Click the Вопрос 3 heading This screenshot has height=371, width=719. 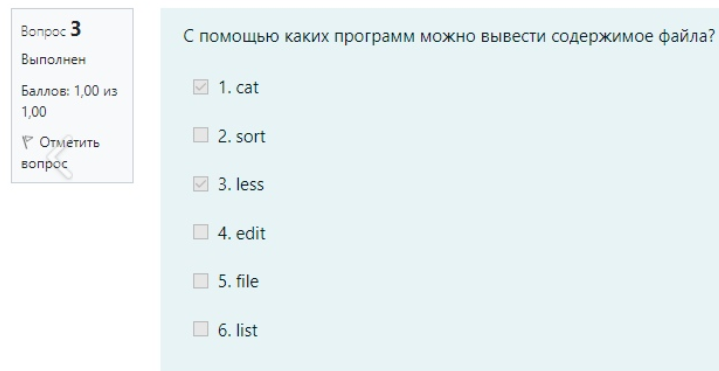tap(51, 30)
